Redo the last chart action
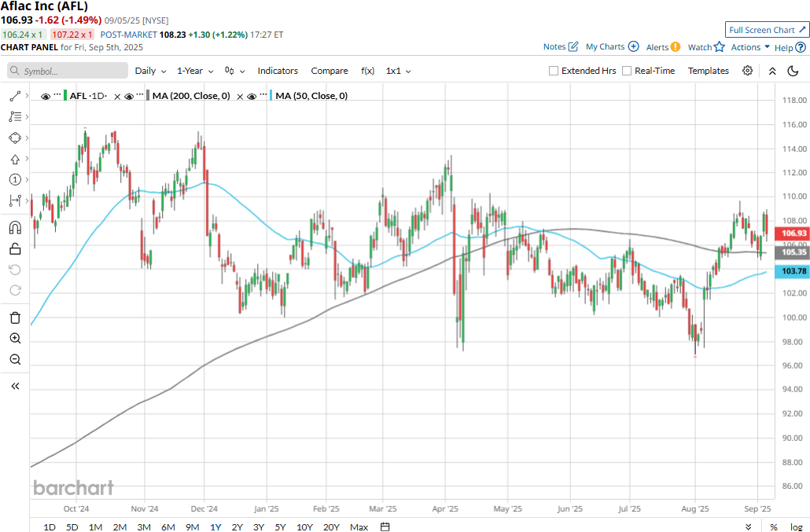The height and width of the screenshot is (532, 810). [x=15, y=291]
